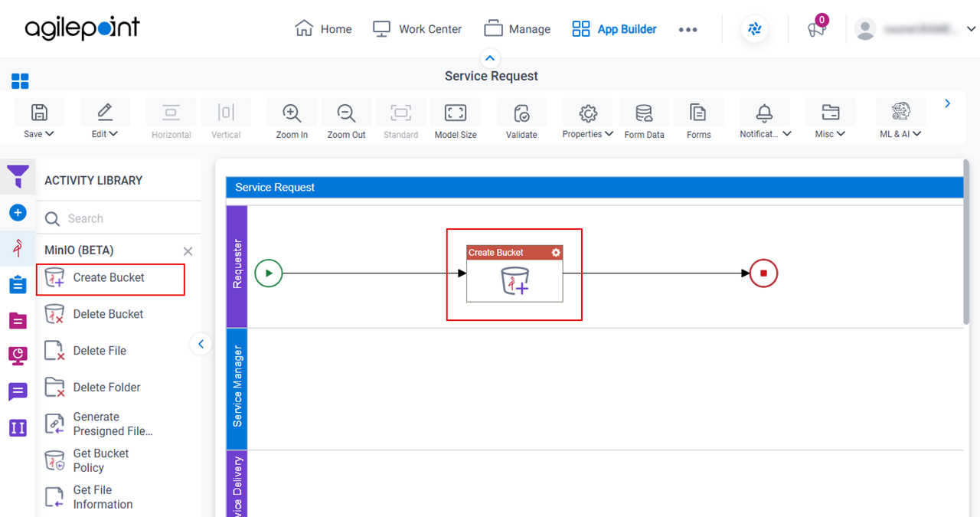Open Work Center menu
Image resolution: width=980 pixels, height=517 pixels.
pyautogui.click(x=417, y=29)
